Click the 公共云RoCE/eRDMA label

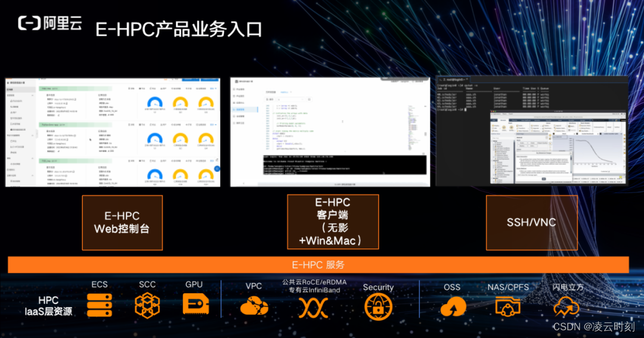coord(314,282)
